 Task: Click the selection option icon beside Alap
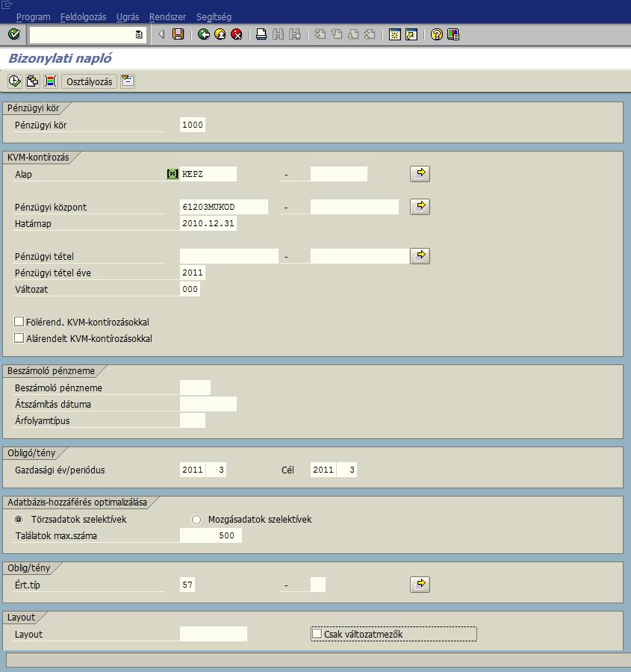click(x=172, y=173)
